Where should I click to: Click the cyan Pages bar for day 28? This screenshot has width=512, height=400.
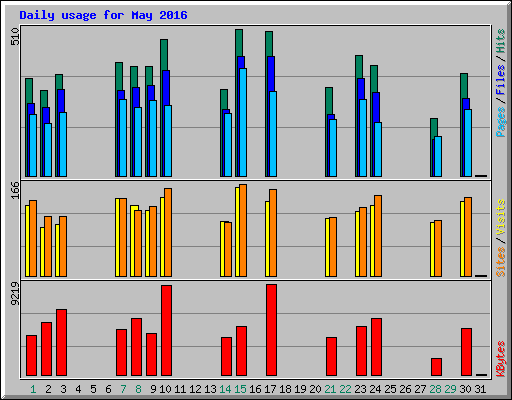click(x=438, y=156)
